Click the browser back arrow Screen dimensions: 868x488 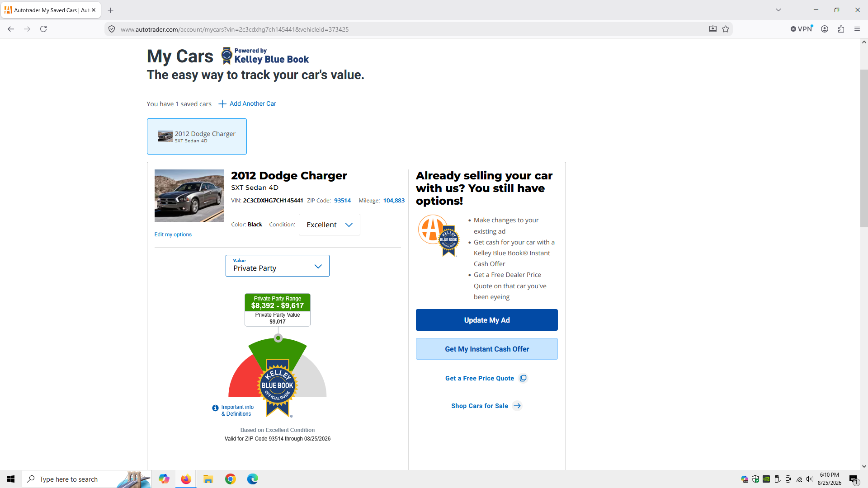(11, 29)
